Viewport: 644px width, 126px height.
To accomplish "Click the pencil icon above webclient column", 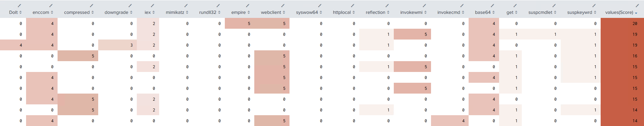I will pyautogui.click(x=283, y=5).
